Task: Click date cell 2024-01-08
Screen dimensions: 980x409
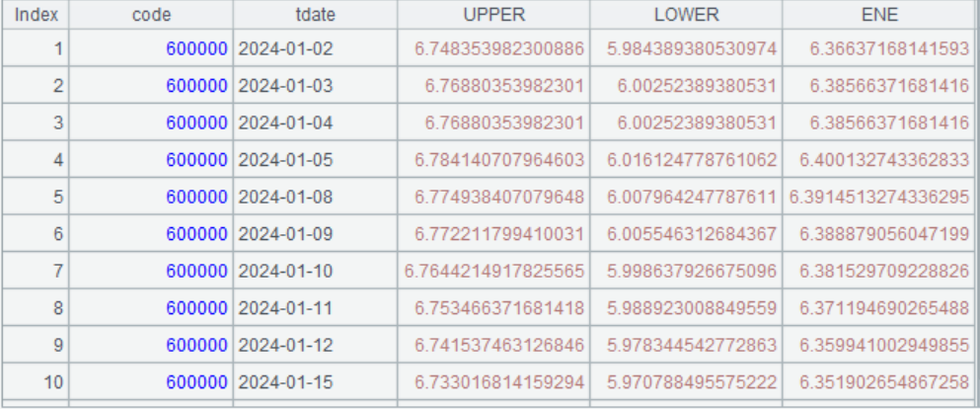Action: click(315, 197)
